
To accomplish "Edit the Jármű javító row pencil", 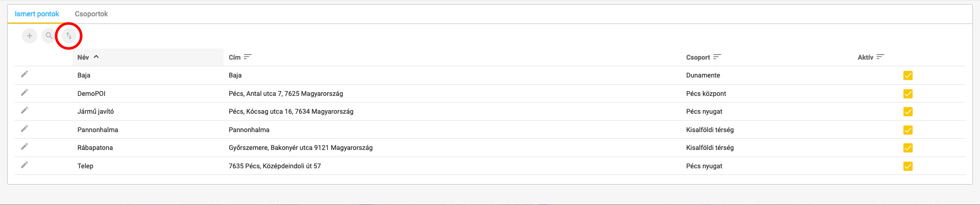I will [24, 111].
